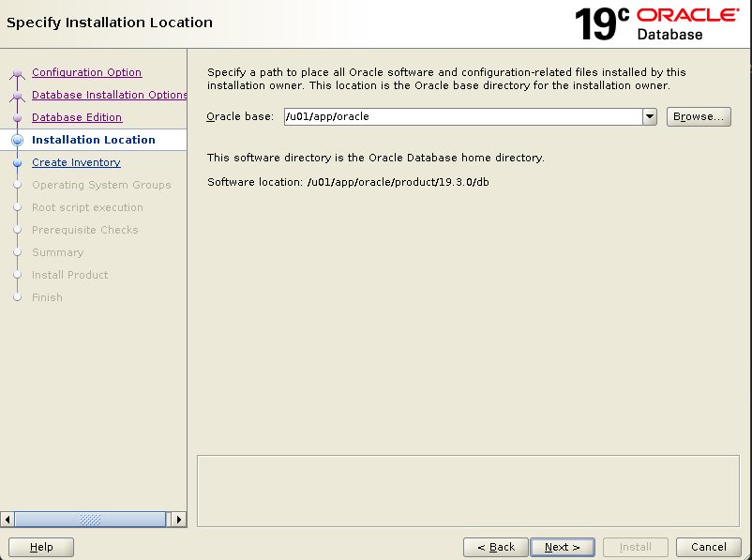Click the Database Edition step bullet icon
Viewport: 752px width, 560px height.
(17, 117)
